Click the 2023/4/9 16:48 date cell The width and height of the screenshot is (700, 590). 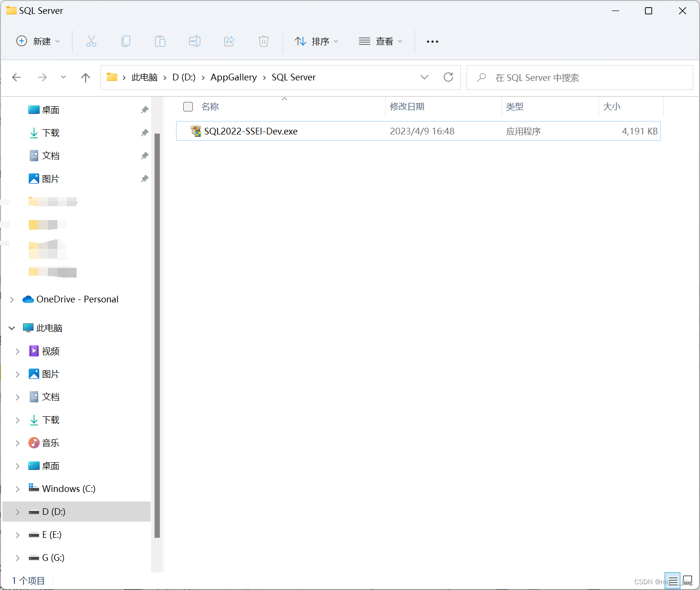tap(422, 131)
